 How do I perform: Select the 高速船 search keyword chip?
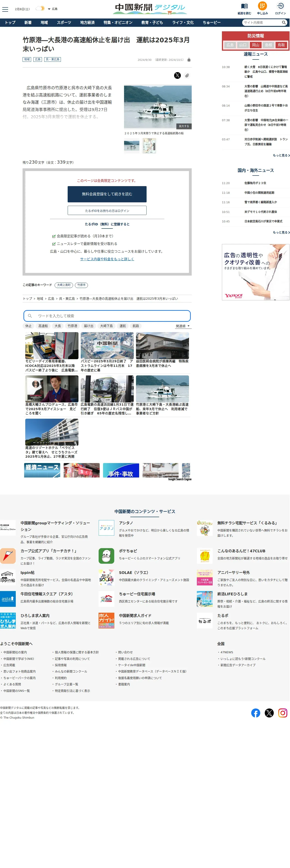(43, 326)
